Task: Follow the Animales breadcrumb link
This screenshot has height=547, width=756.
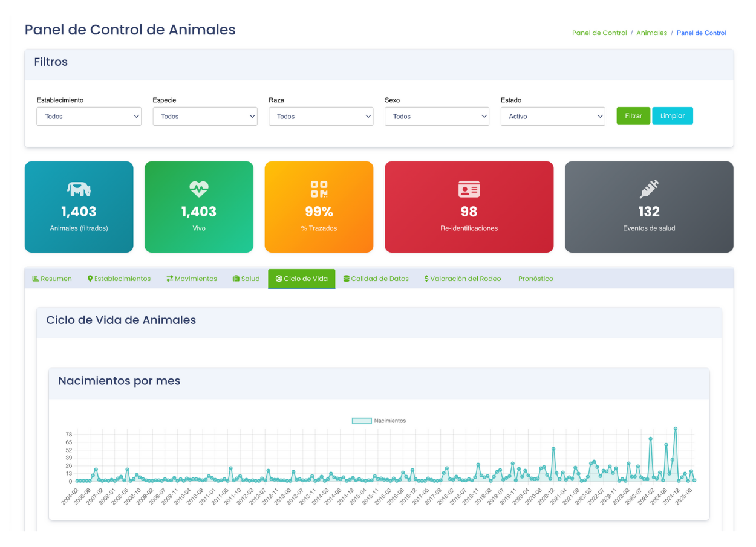Action: tap(651, 33)
